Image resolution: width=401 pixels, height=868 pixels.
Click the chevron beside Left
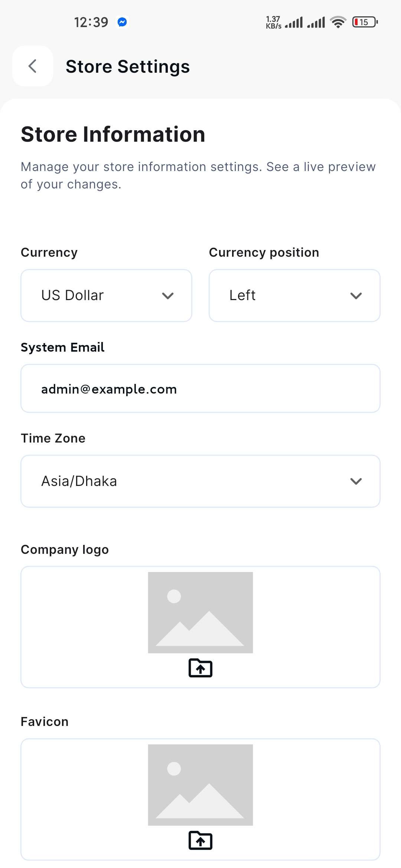356,296
